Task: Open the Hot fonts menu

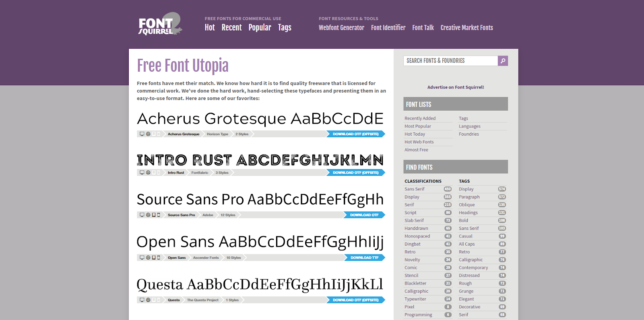Action: [210, 28]
